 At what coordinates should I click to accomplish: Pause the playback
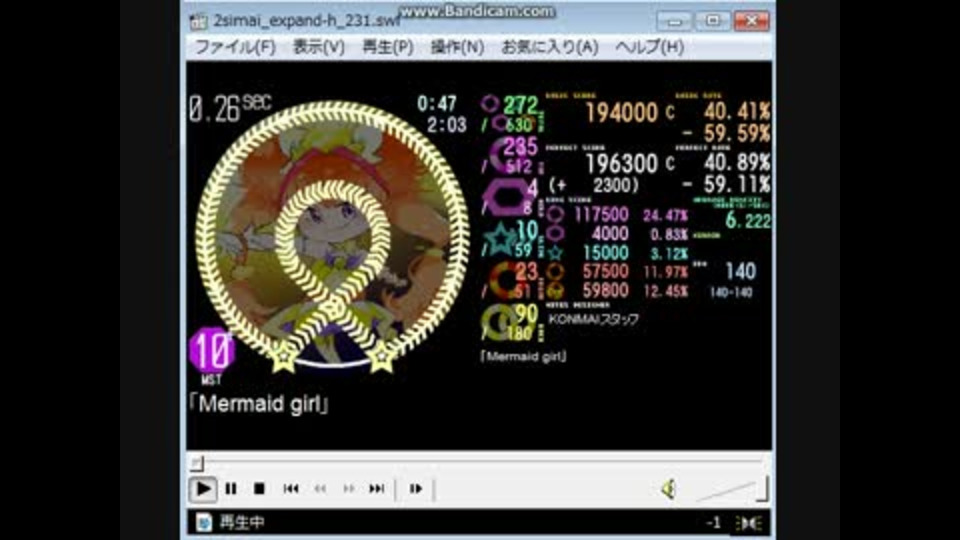point(231,489)
